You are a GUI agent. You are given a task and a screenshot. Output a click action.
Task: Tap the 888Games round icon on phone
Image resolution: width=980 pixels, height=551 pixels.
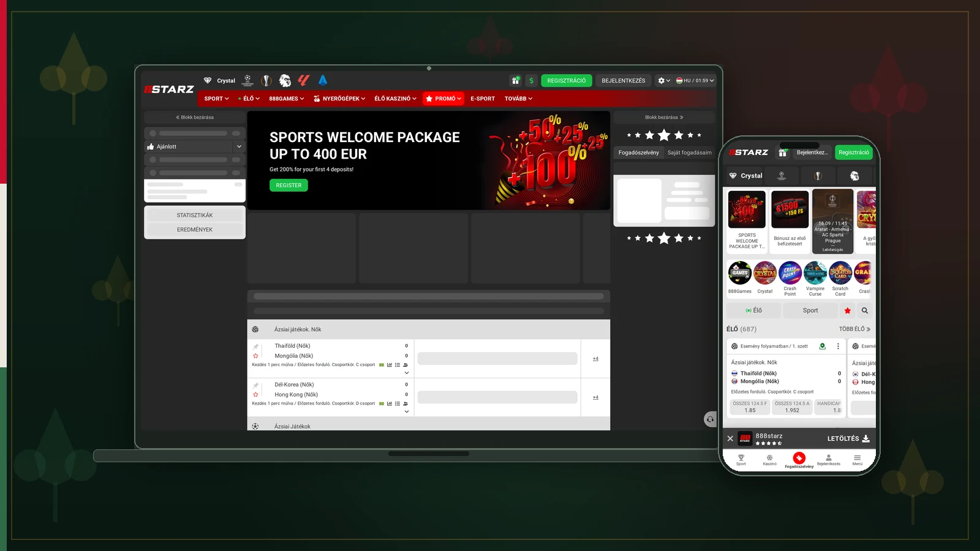740,273
